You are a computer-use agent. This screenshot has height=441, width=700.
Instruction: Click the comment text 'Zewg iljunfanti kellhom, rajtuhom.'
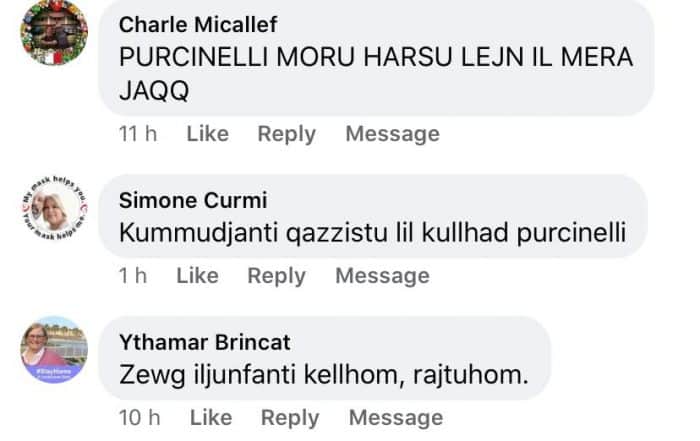323,376
